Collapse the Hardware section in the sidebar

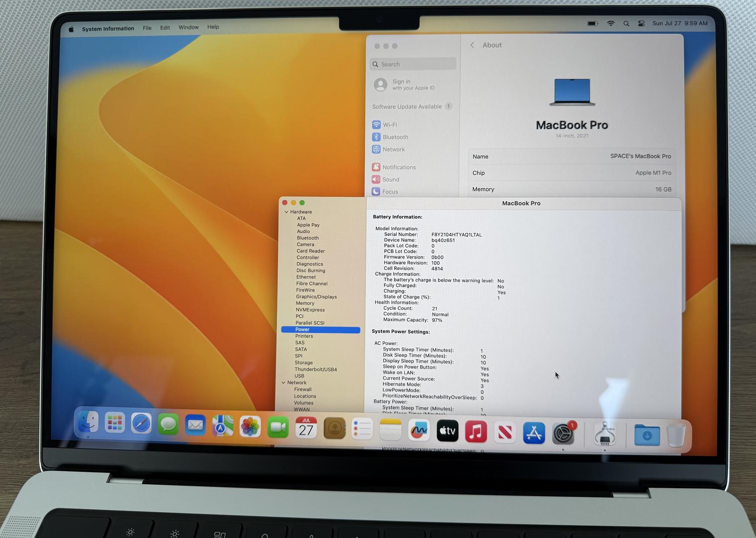pos(287,212)
